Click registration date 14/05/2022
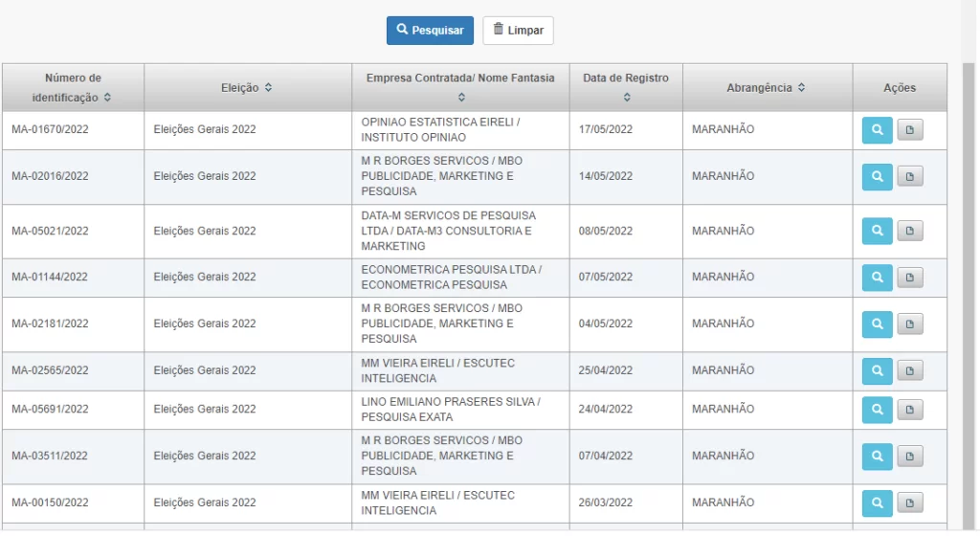Screen dimensions: 980x536 tap(606, 176)
